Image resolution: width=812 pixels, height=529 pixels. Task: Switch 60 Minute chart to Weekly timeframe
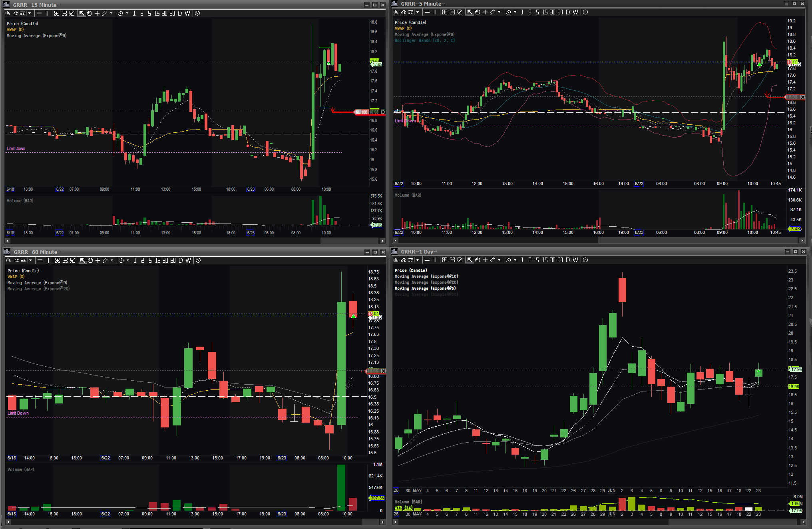point(188,260)
